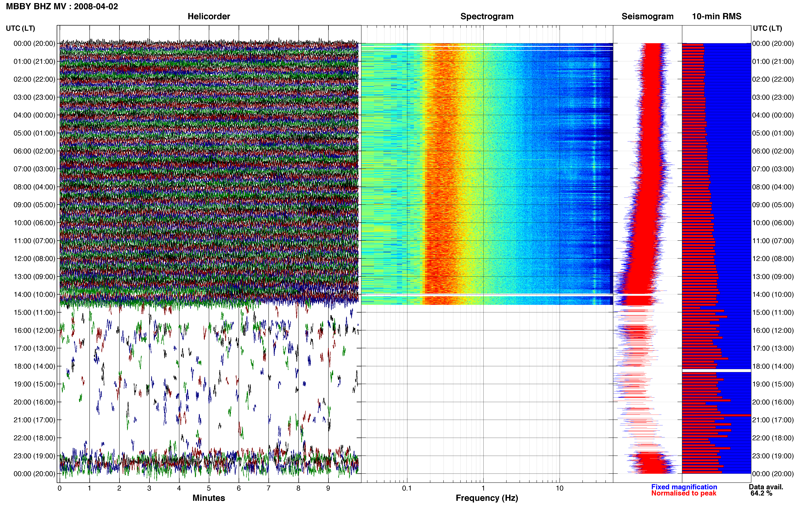Click left time label '17:00 (13:00)'
The width and height of the screenshot is (812, 508).
click(x=34, y=348)
